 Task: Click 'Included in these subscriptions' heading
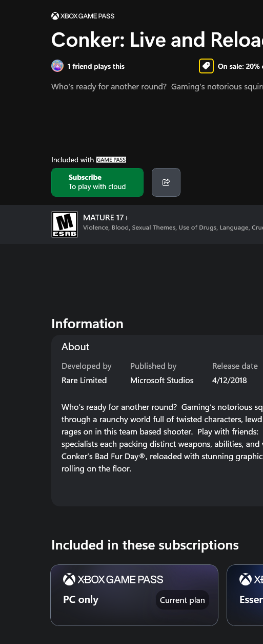coord(145,545)
